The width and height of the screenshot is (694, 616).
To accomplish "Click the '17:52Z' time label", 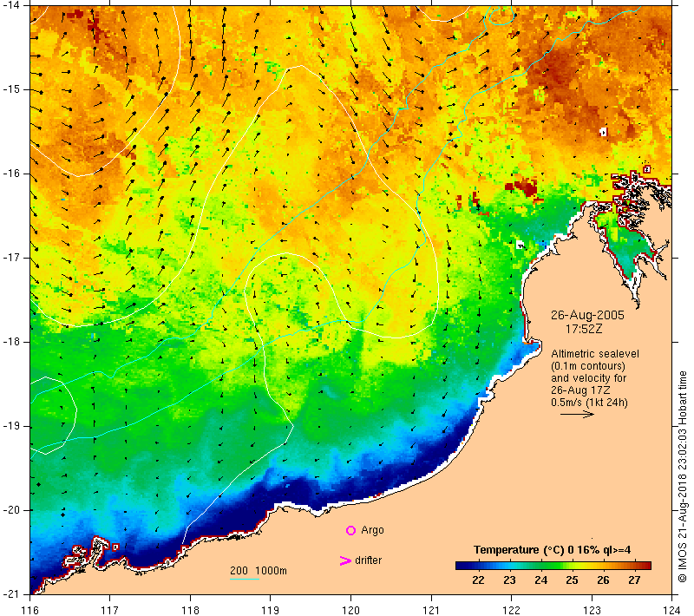I will click(583, 329).
